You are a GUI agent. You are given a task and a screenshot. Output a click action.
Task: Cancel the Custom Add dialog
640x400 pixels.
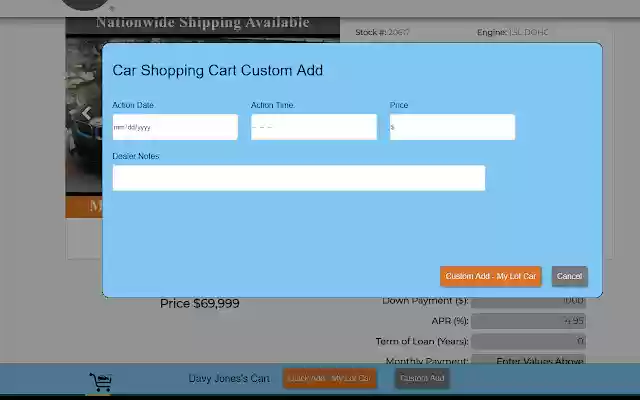[569, 276]
